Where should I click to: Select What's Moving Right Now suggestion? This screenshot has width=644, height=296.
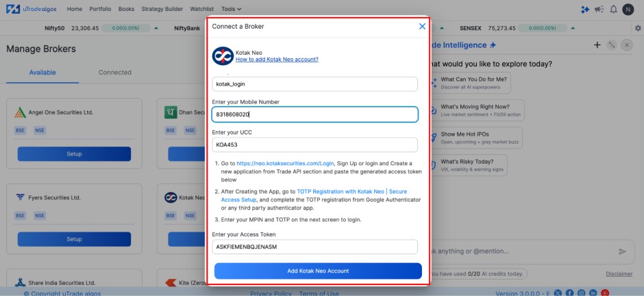477,110
